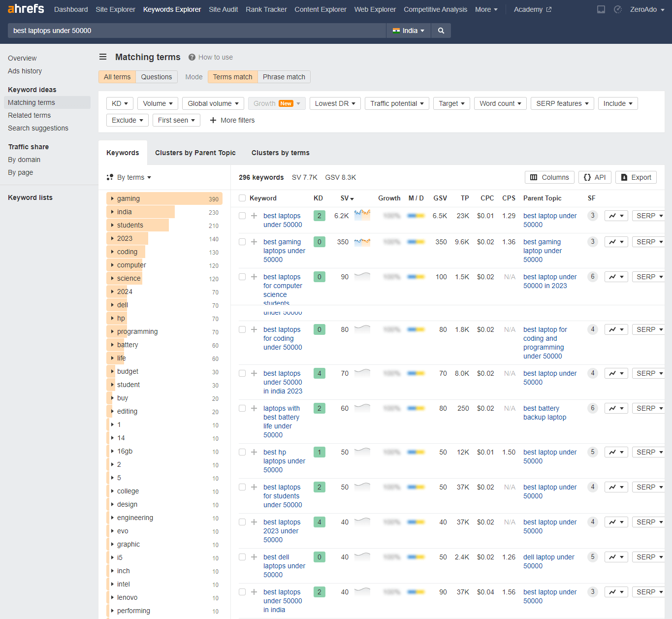Click the plus icon for More filters

coord(213,120)
